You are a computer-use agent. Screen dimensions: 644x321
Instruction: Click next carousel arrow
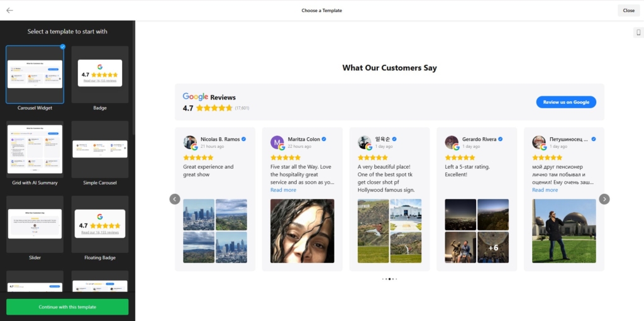click(604, 199)
